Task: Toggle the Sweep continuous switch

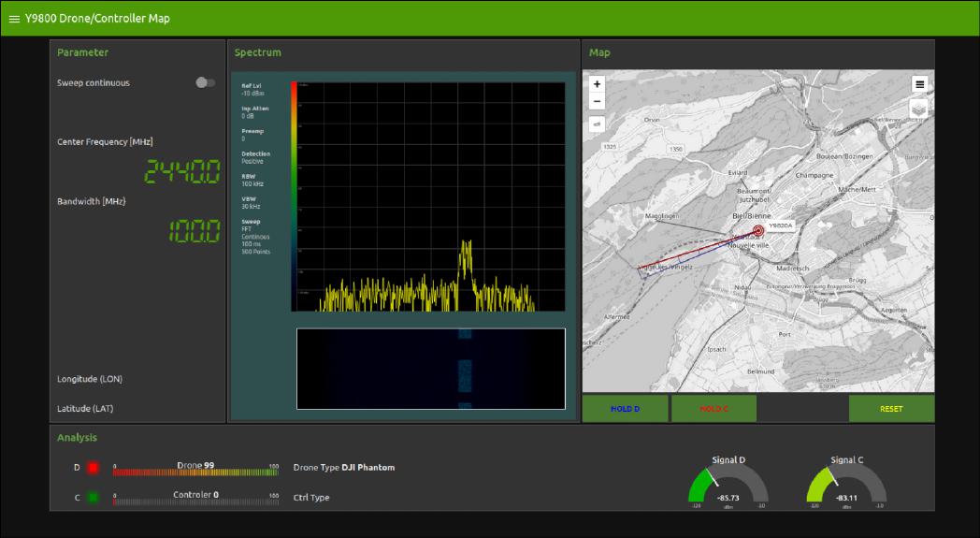Action: click(x=205, y=82)
